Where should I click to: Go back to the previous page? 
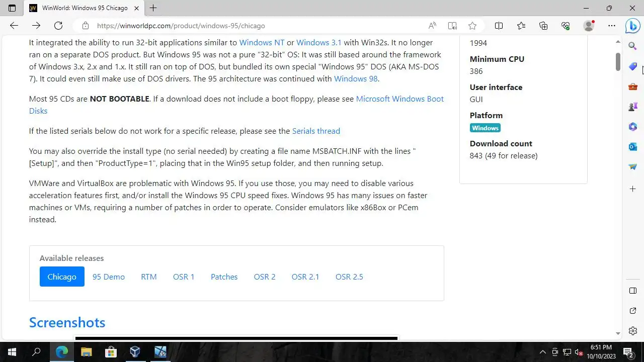(14, 26)
